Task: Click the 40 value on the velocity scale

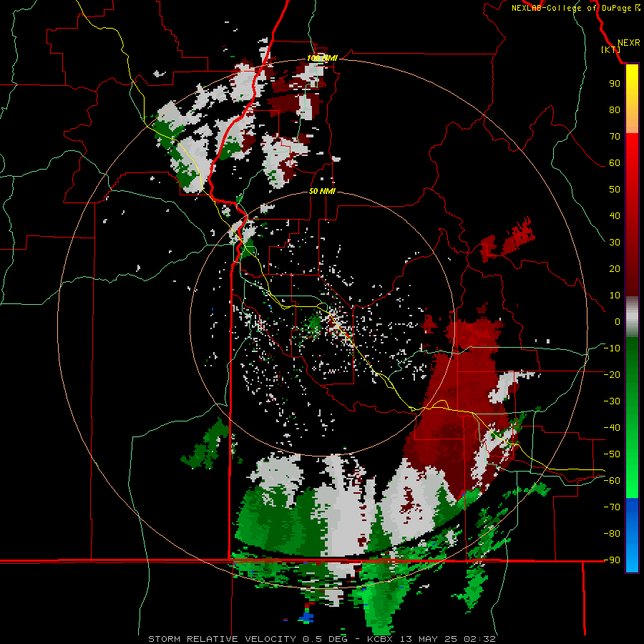Action: coord(615,215)
